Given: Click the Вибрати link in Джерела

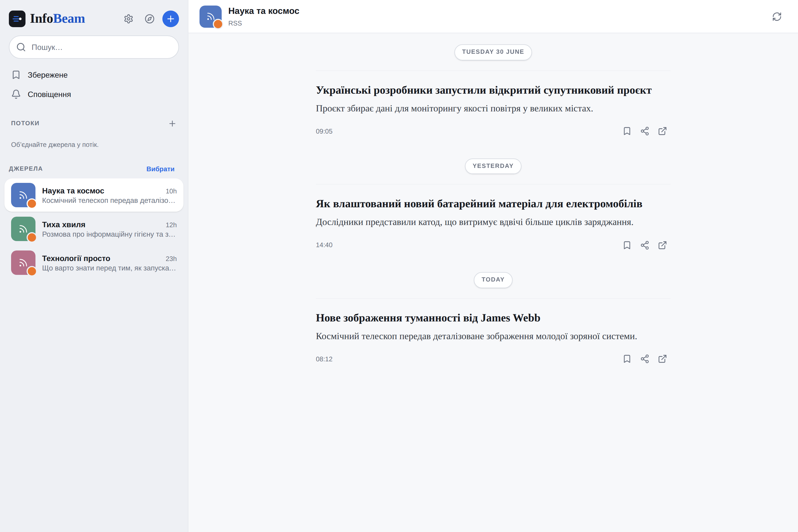Looking at the screenshot, I should point(160,169).
